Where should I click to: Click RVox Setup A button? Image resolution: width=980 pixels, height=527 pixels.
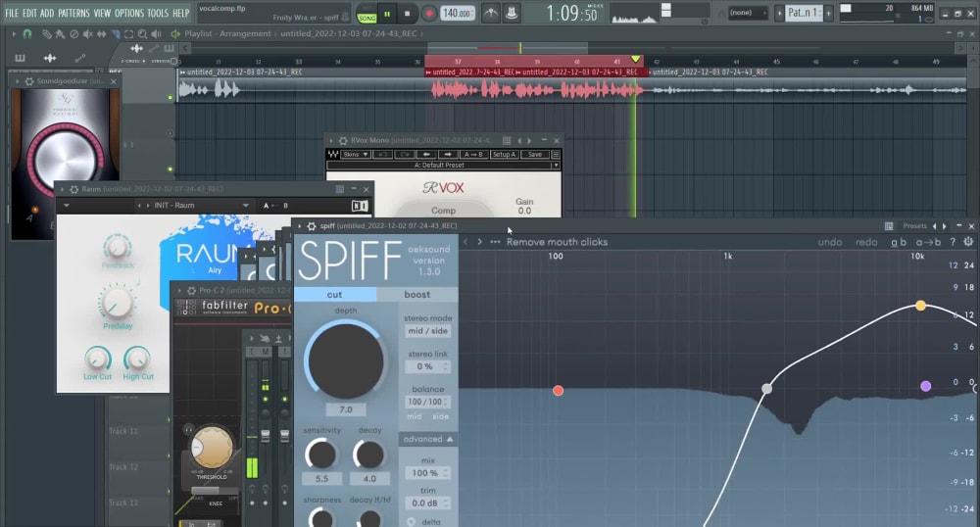tap(504, 154)
